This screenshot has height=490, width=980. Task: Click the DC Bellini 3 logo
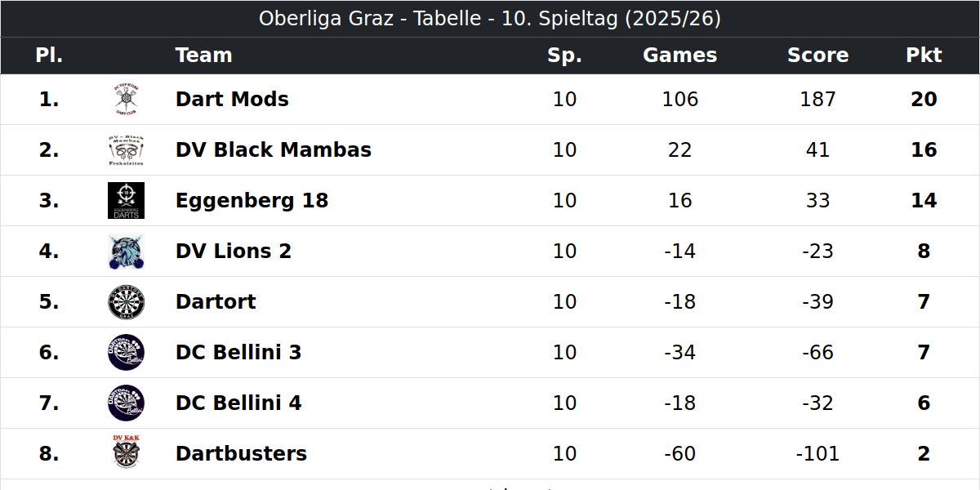click(x=126, y=353)
